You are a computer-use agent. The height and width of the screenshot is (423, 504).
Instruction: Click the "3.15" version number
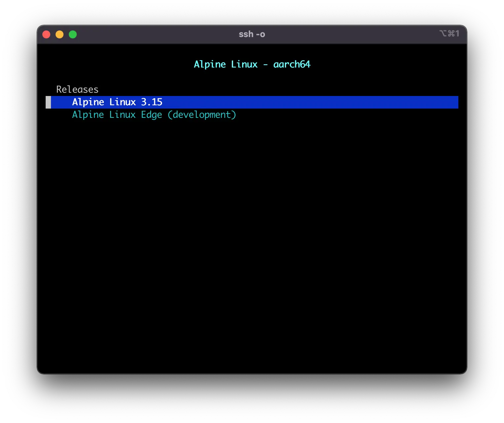click(x=152, y=102)
